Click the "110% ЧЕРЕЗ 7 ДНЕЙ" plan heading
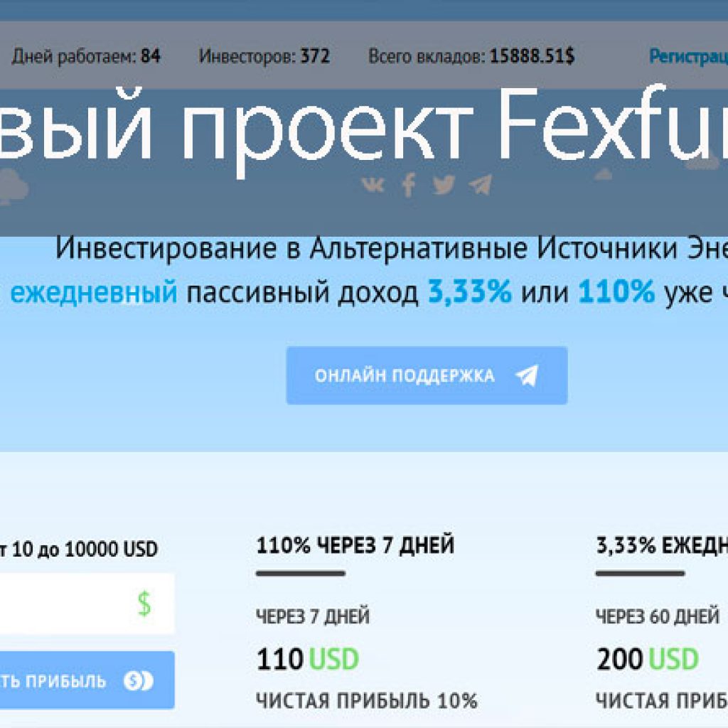 [355, 545]
